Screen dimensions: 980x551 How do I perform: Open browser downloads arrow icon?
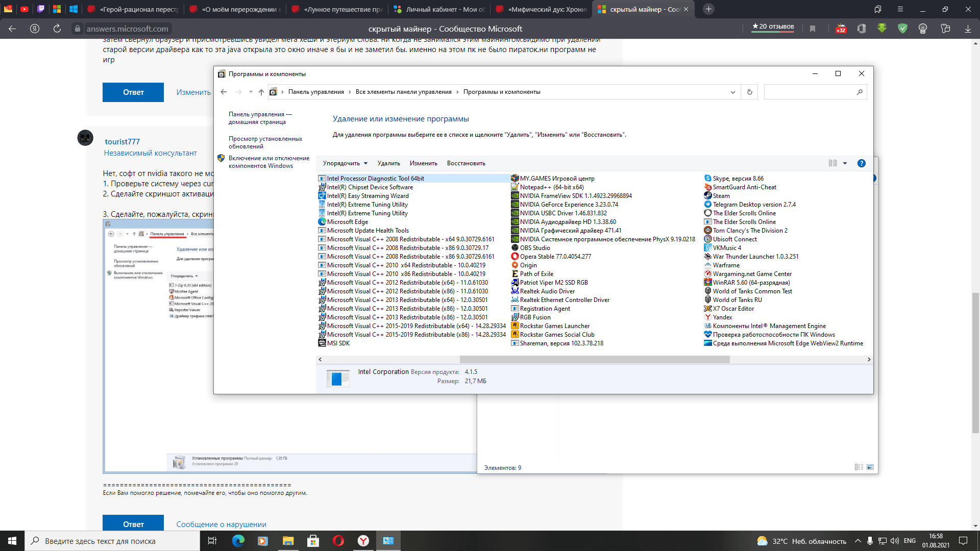968,29
